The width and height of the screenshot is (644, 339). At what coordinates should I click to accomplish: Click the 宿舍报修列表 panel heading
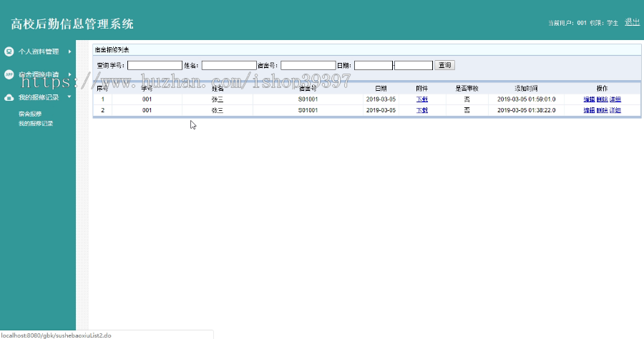(112, 49)
